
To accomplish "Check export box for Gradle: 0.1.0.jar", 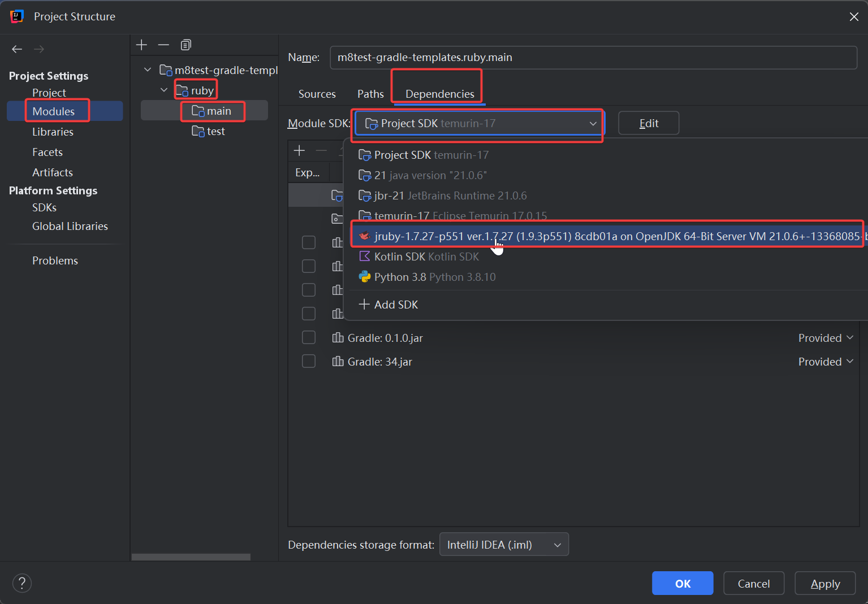I will pyautogui.click(x=309, y=337).
